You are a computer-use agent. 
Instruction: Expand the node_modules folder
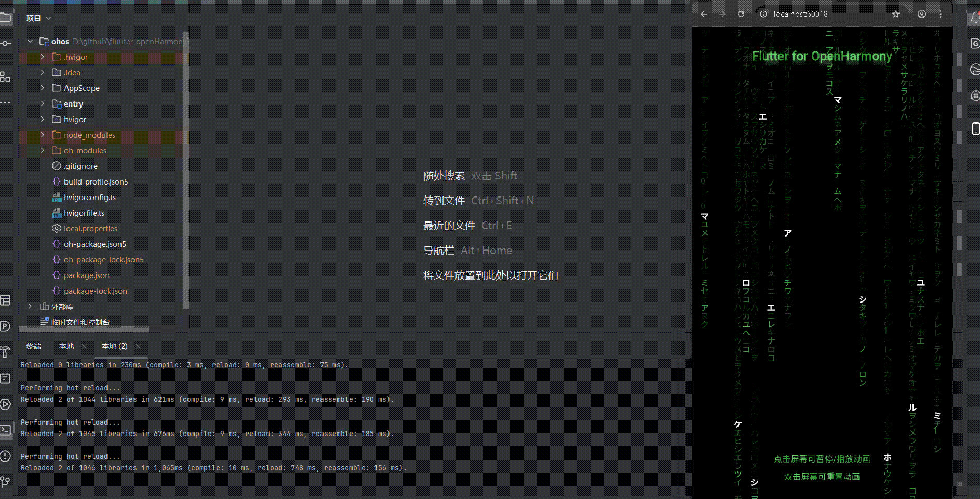(43, 135)
